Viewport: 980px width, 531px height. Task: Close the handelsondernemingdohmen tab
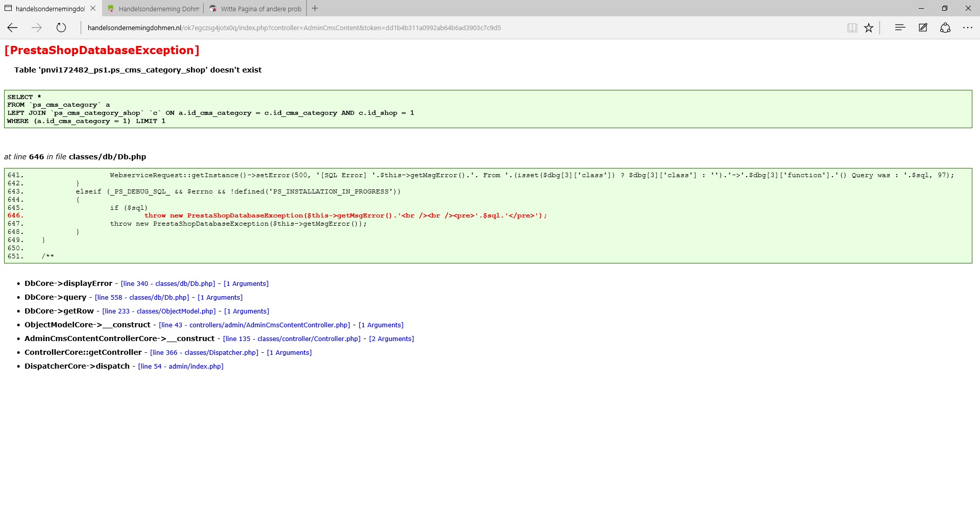tap(93, 8)
